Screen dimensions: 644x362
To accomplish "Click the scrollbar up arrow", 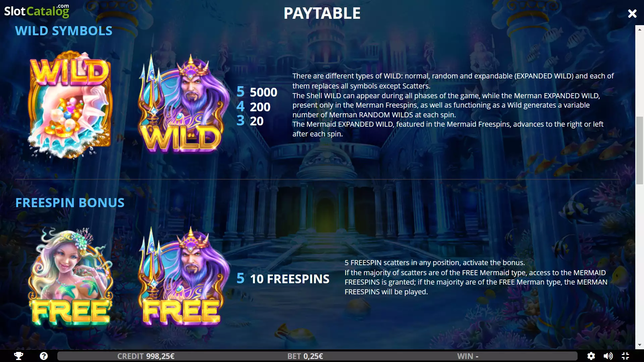I will 639,29.
